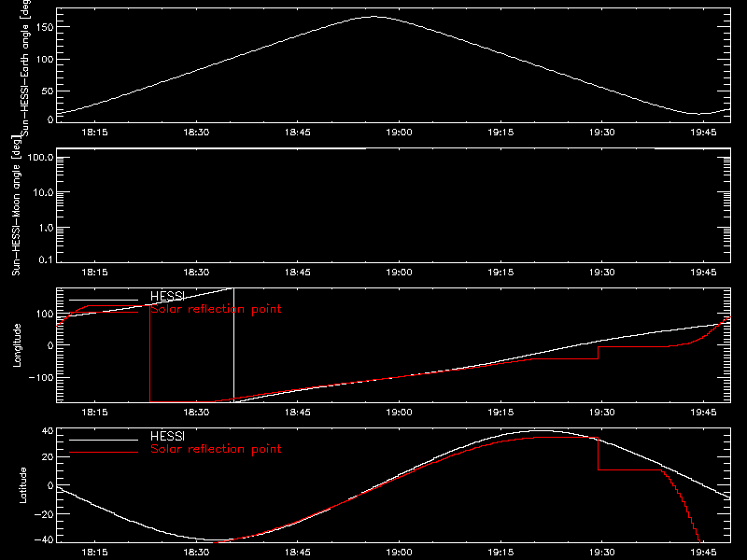Click the 100 tick on Longitude plot
Viewport: 747px width, 560px height.
(45, 314)
